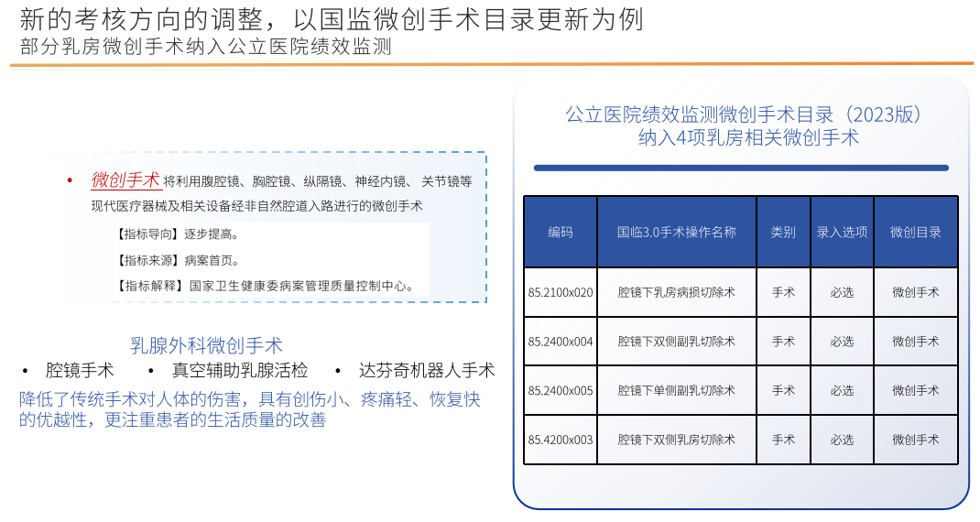Select the 真空辅助乳腺活检 bullet item
Image resolution: width=980 pixels, height=522 pixels.
point(240,371)
